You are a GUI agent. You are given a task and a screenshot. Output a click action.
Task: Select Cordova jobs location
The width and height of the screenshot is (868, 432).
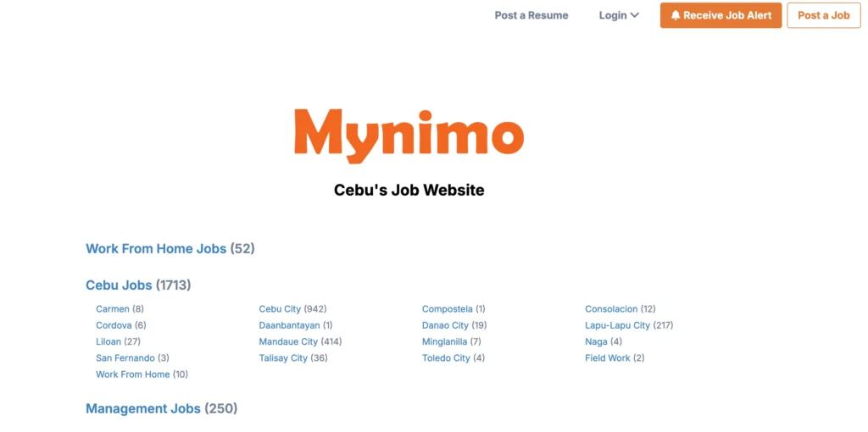[114, 325]
